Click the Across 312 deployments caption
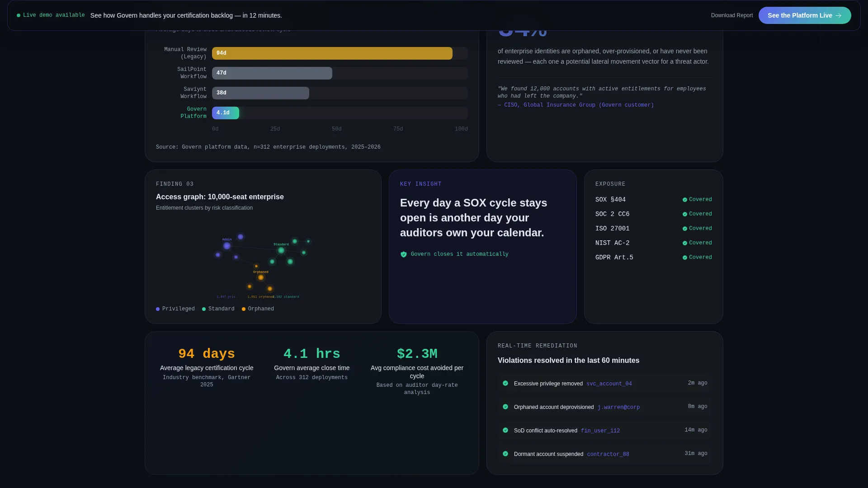This screenshot has height=488, width=868. tap(312, 378)
